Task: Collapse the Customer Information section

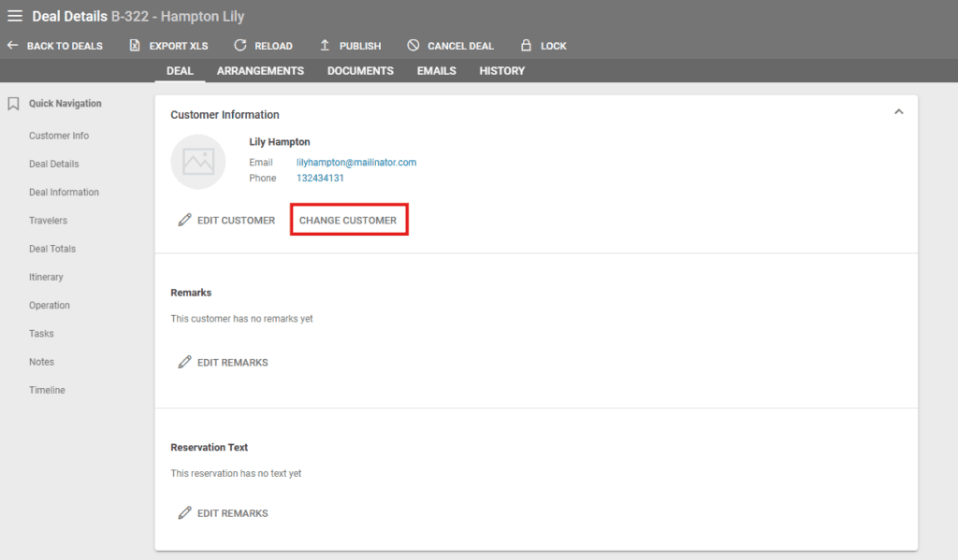Action: coord(898,112)
